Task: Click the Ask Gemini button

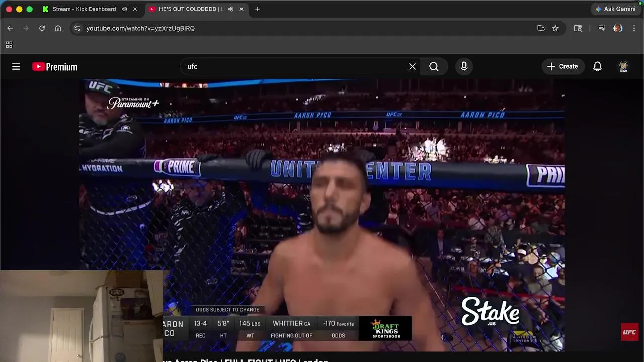Action: [615, 9]
